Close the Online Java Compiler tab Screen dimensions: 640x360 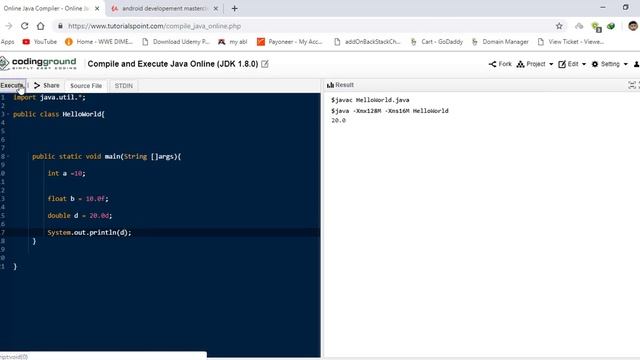click(97, 8)
